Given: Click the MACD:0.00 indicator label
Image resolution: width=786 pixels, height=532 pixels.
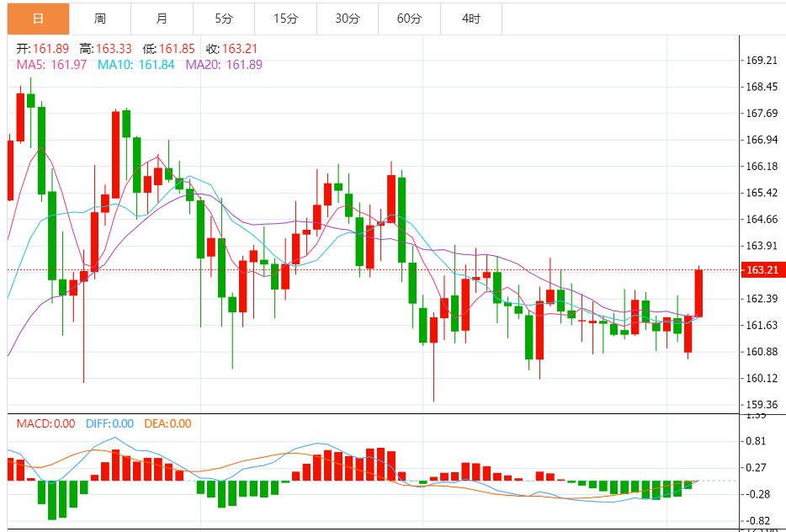Looking at the screenshot, I should [45, 423].
